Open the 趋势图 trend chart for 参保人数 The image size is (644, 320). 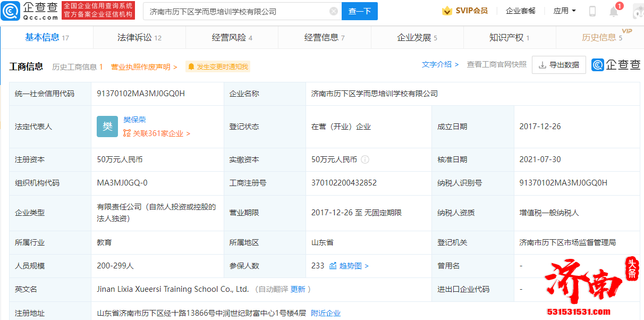coord(349,266)
